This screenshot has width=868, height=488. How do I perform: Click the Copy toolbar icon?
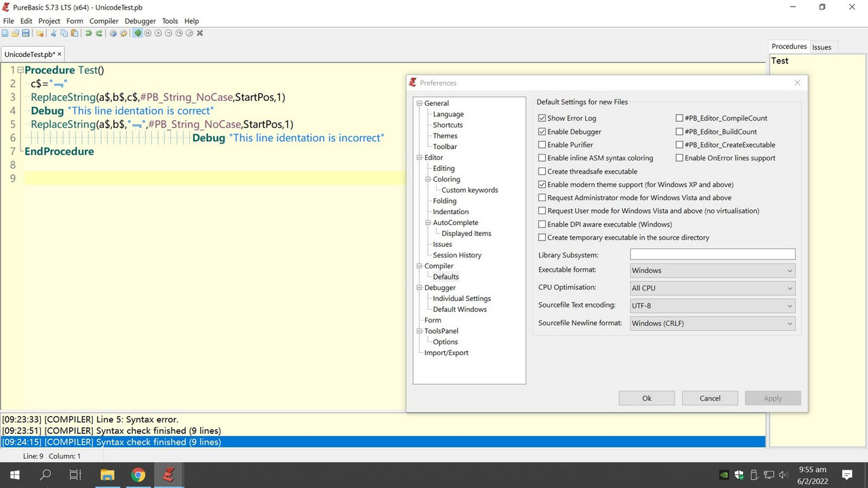[x=64, y=33]
